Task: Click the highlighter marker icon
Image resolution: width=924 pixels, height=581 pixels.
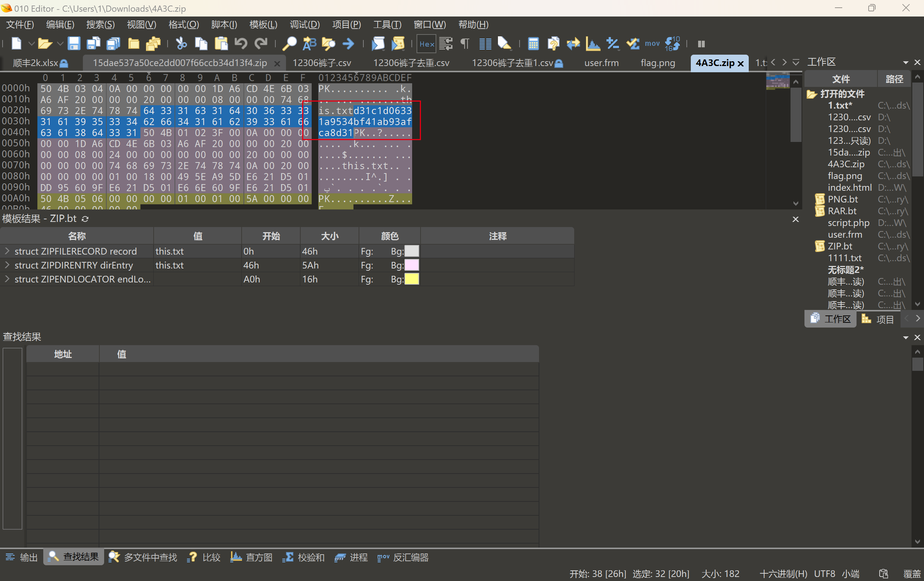Action: (504, 43)
